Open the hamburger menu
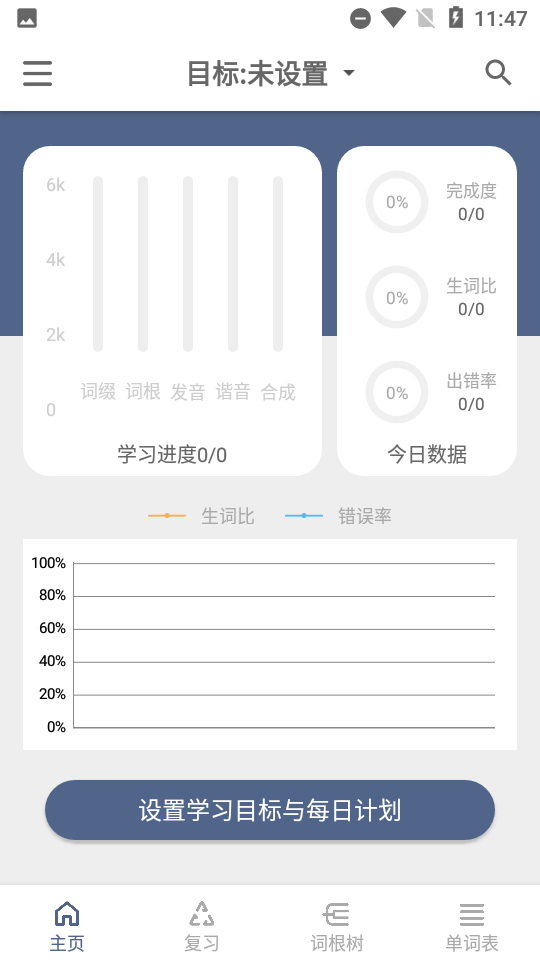This screenshot has height=960, width=540. tap(37, 73)
